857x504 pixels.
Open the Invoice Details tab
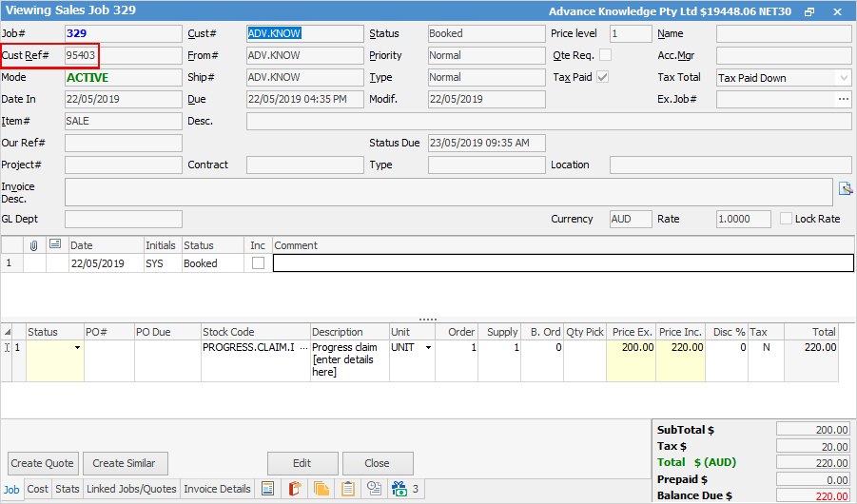click(x=217, y=489)
